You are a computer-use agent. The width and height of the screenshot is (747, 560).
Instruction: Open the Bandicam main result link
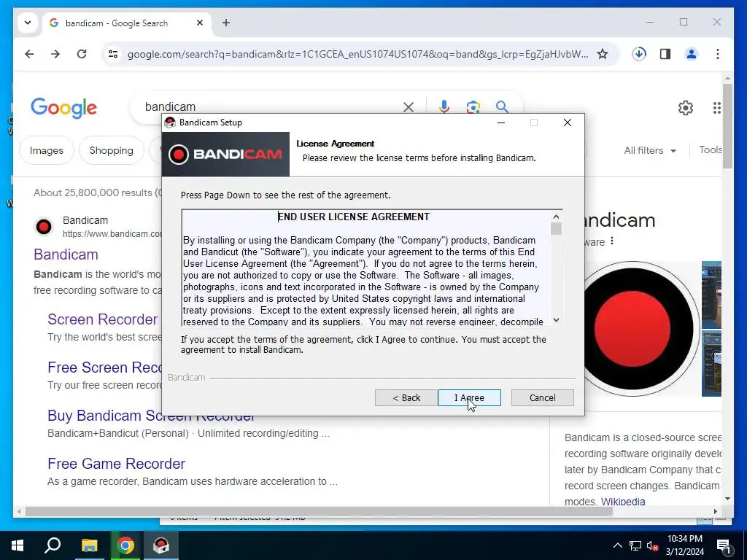pyautogui.click(x=66, y=254)
